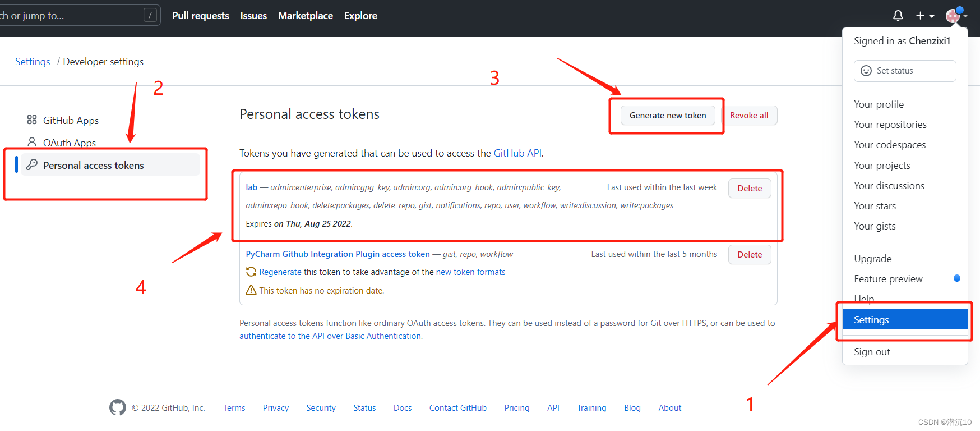Open PyCharm Github Integration Plugin token

[338, 254]
